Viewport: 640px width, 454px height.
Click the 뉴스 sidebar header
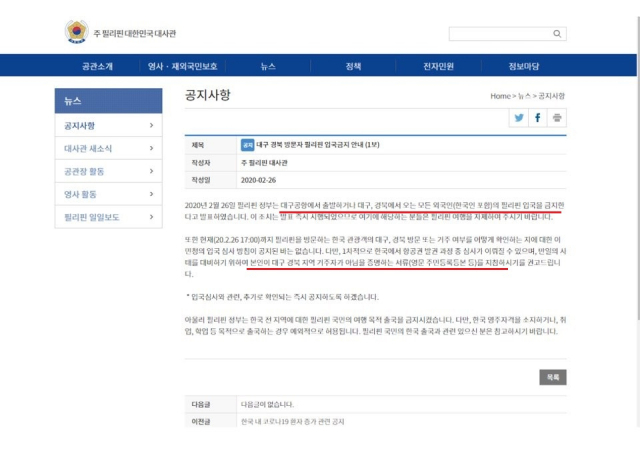pos(109,101)
